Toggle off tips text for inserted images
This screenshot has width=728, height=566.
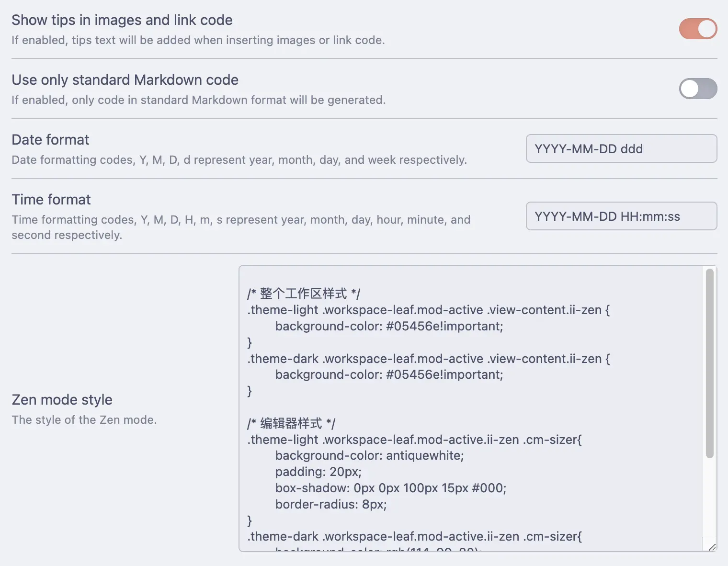pyautogui.click(x=697, y=29)
